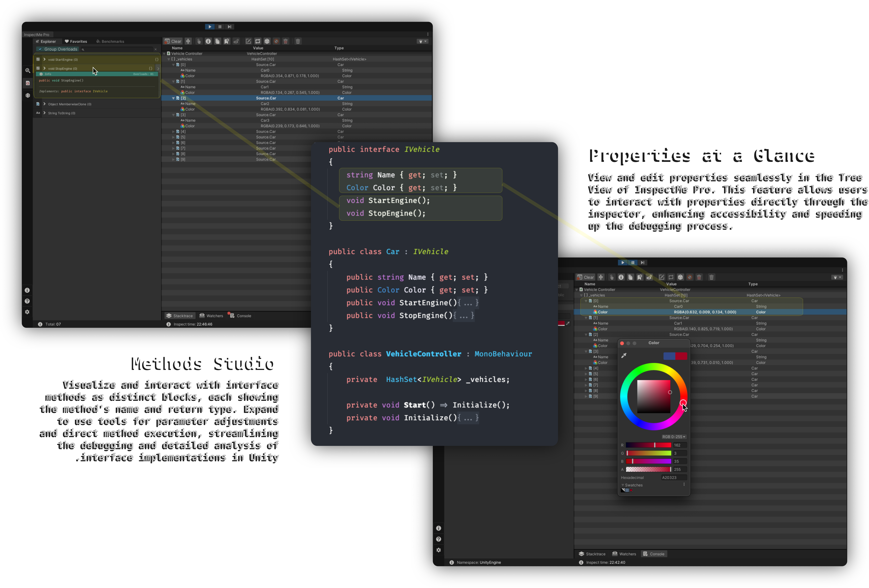The image size is (869, 588).
Task: Switch to the Favorites tab
Action: tap(76, 42)
